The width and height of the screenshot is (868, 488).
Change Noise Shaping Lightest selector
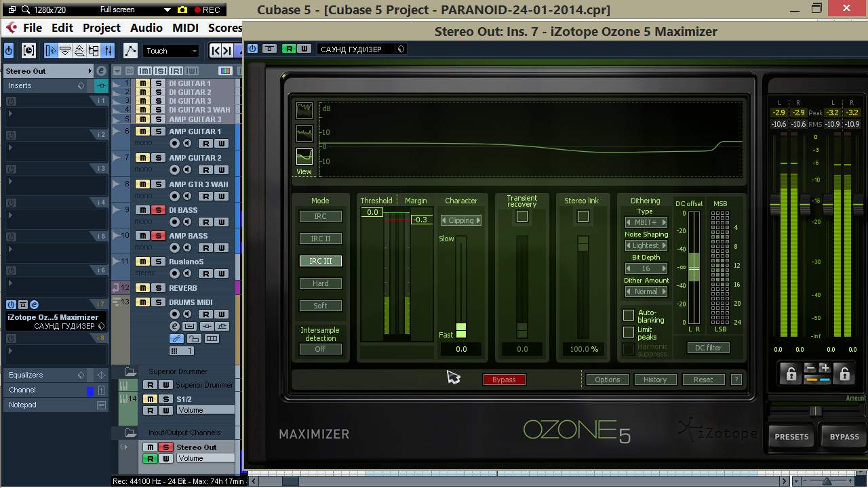pos(646,245)
